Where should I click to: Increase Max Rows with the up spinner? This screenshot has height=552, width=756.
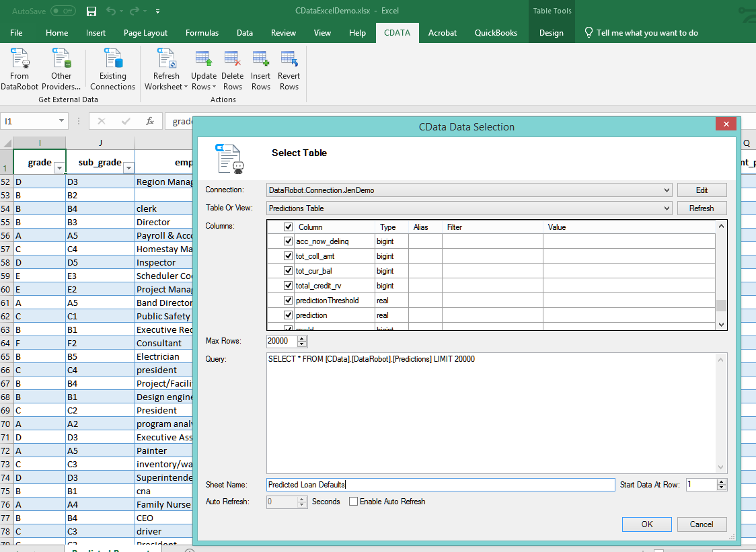tap(302, 338)
